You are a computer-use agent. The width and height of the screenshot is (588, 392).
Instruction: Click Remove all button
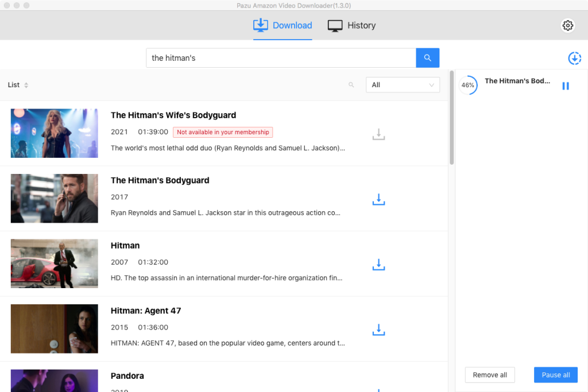pyautogui.click(x=490, y=375)
